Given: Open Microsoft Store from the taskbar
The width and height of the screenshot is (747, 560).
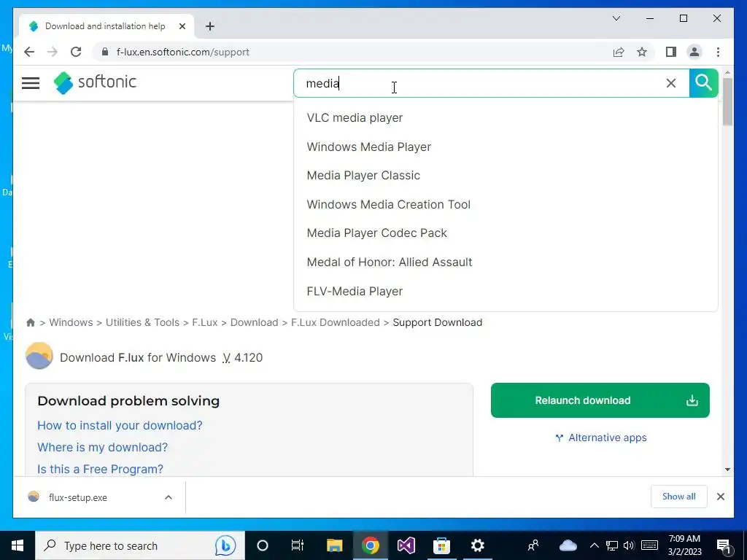Looking at the screenshot, I should coord(441,545).
